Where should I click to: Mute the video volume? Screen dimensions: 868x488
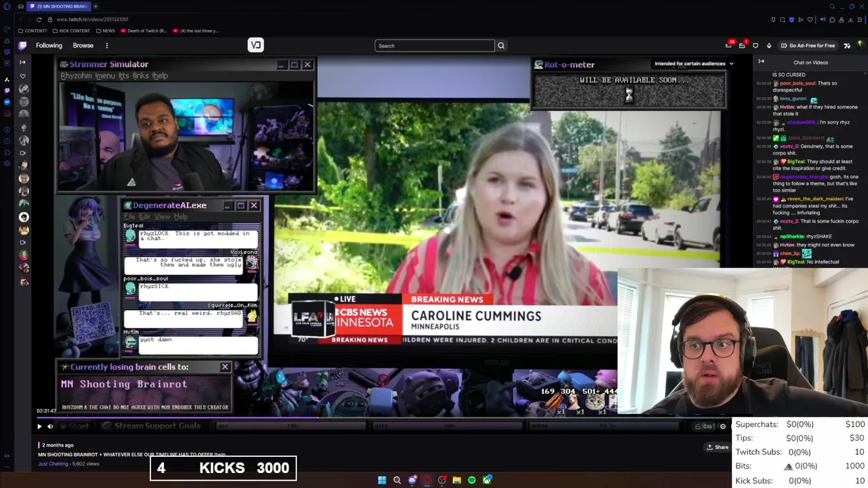point(50,426)
